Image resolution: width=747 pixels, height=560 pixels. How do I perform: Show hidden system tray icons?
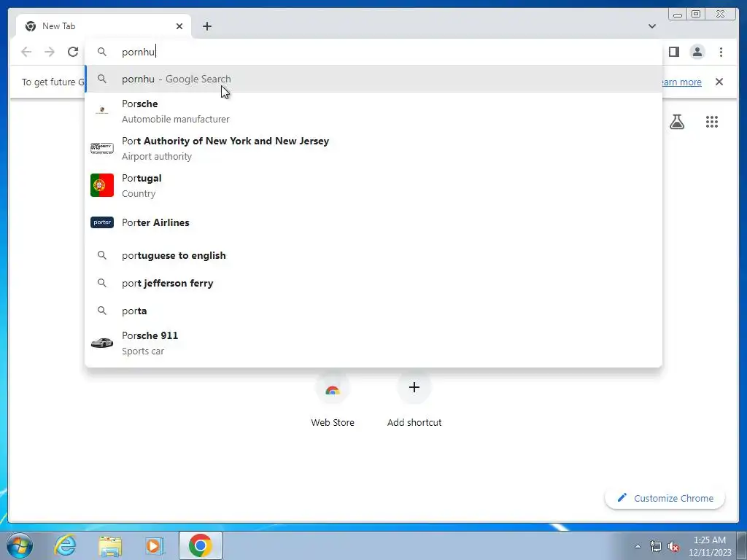pos(638,546)
